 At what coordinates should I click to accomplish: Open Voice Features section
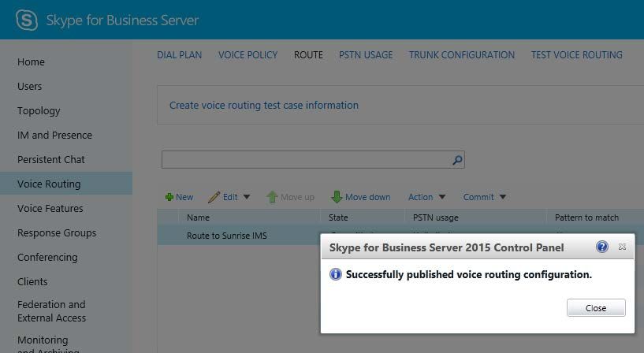[x=50, y=209]
